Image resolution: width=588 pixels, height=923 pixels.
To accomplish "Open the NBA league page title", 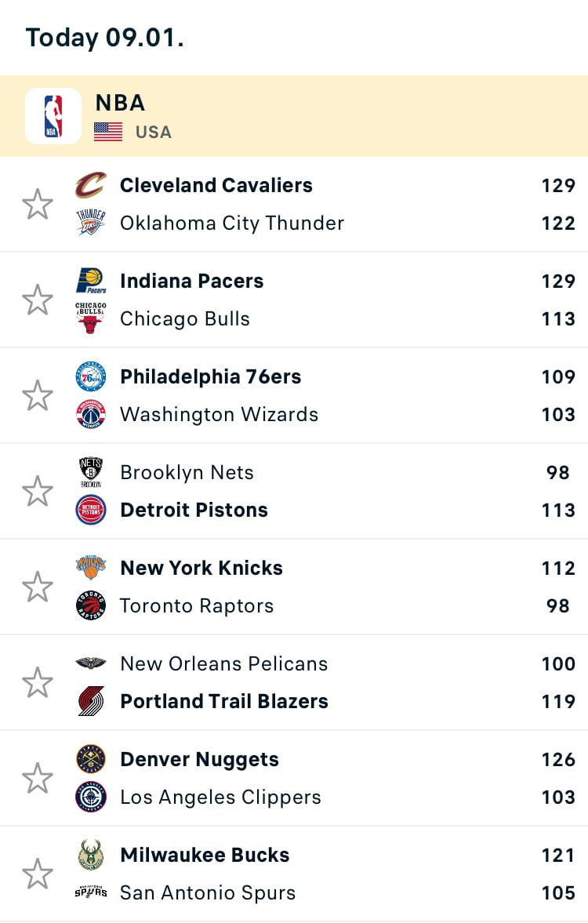I will pyautogui.click(x=120, y=103).
